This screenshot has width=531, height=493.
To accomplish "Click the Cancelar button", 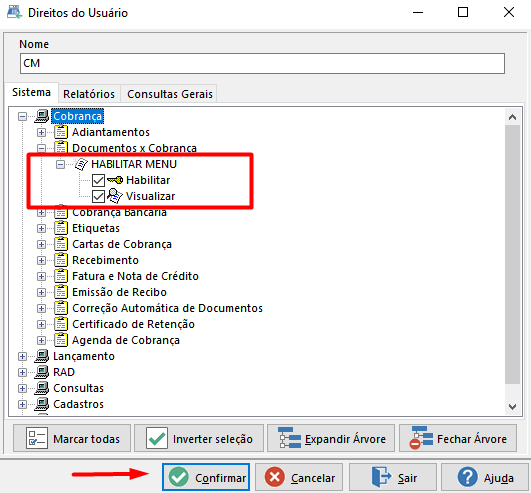I will tap(299, 477).
